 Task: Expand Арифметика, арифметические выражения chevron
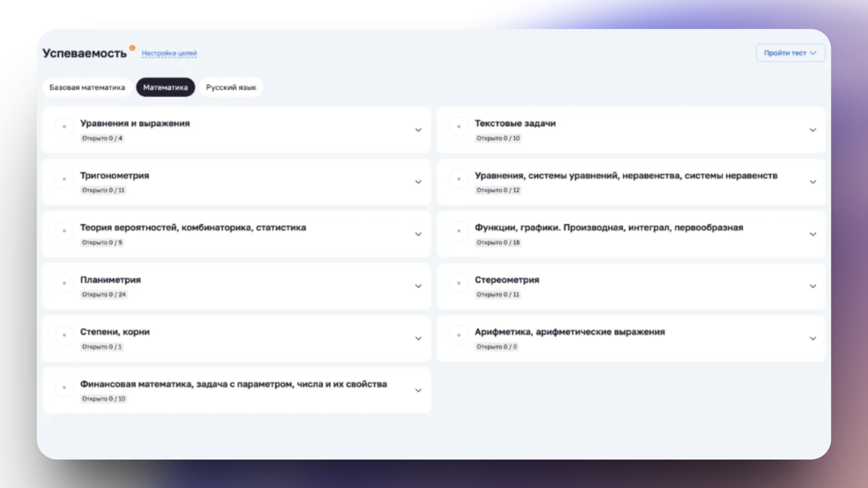(813, 338)
